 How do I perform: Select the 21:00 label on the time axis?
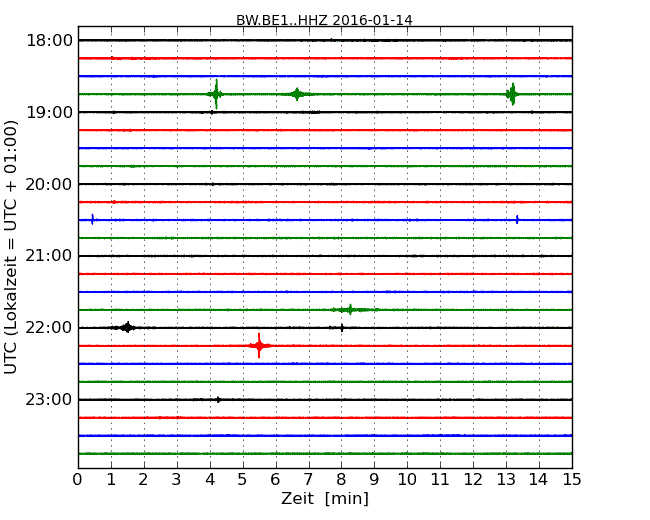click(x=49, y=256)
